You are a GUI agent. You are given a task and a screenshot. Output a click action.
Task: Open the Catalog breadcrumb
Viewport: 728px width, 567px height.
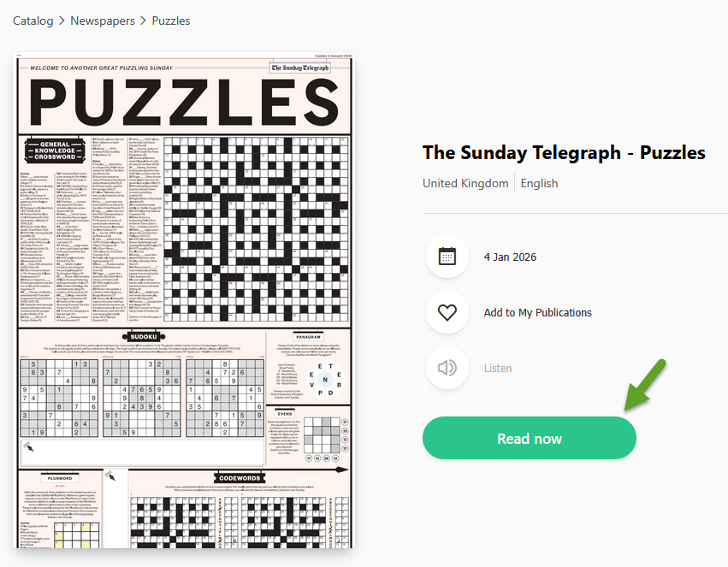pyautogui.click(x=33, y=21)
